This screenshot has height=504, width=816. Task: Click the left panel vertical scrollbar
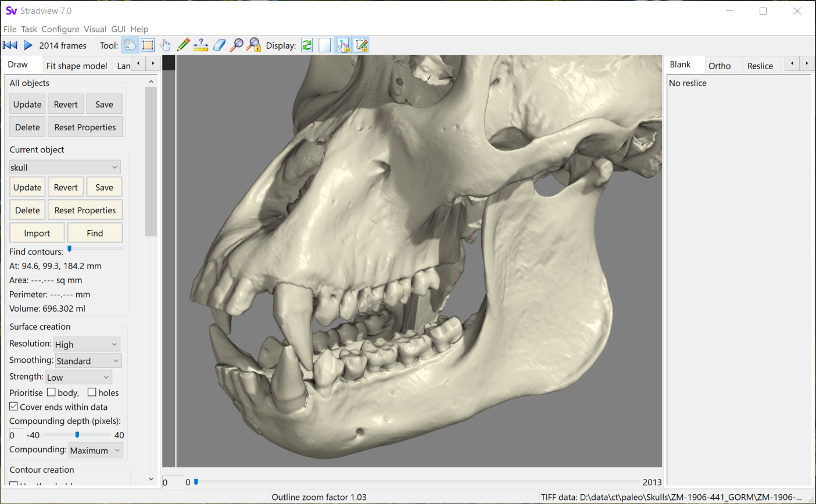151,162
